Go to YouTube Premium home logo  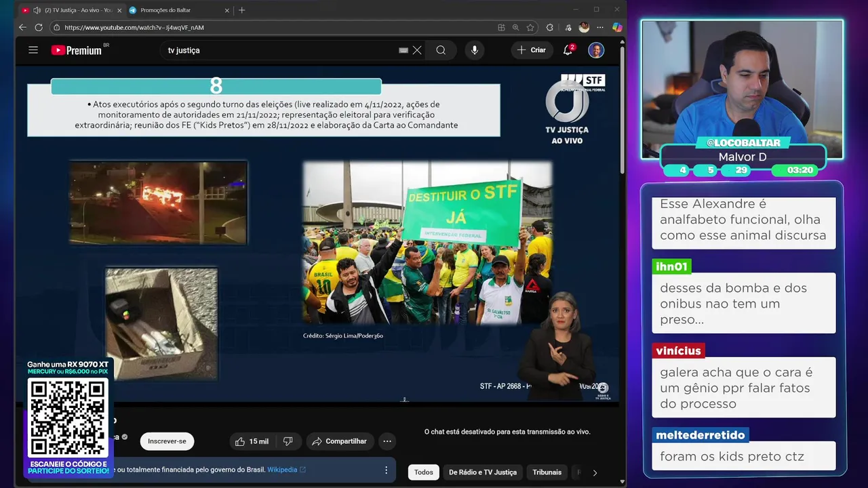(x=77, y=50)
